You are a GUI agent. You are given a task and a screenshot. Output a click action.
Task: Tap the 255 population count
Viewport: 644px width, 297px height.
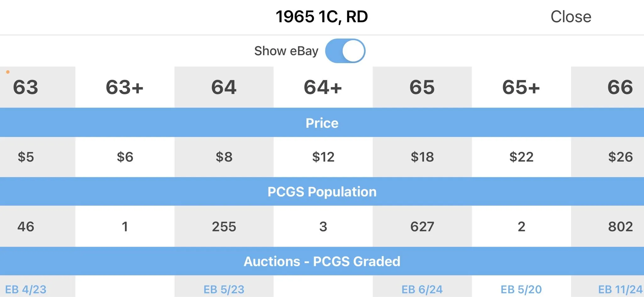[x=224, y=226]
